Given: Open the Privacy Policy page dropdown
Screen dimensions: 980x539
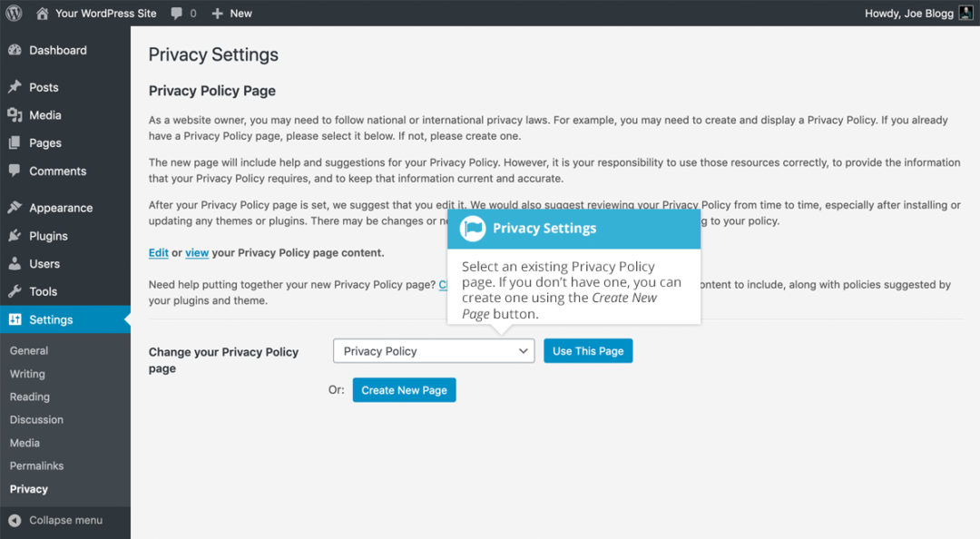Looking at the screenshot, I should coord(433,350).
